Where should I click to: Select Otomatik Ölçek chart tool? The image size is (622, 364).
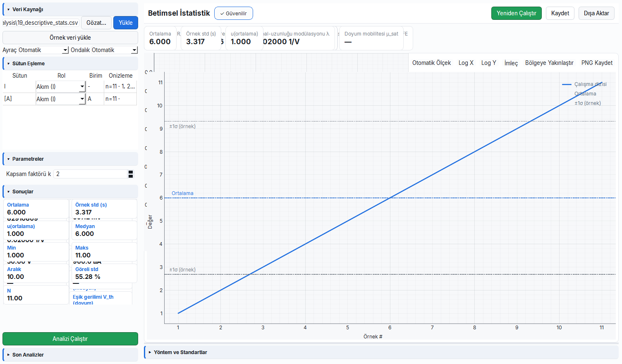point(431,63)
